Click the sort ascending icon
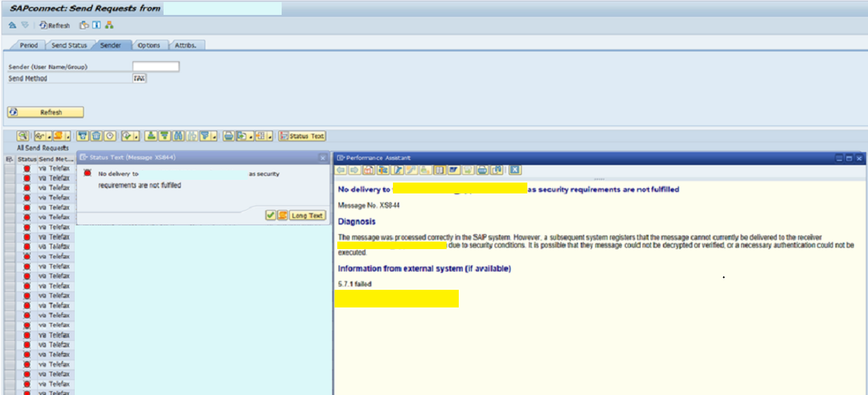 [x=151, y=136]
